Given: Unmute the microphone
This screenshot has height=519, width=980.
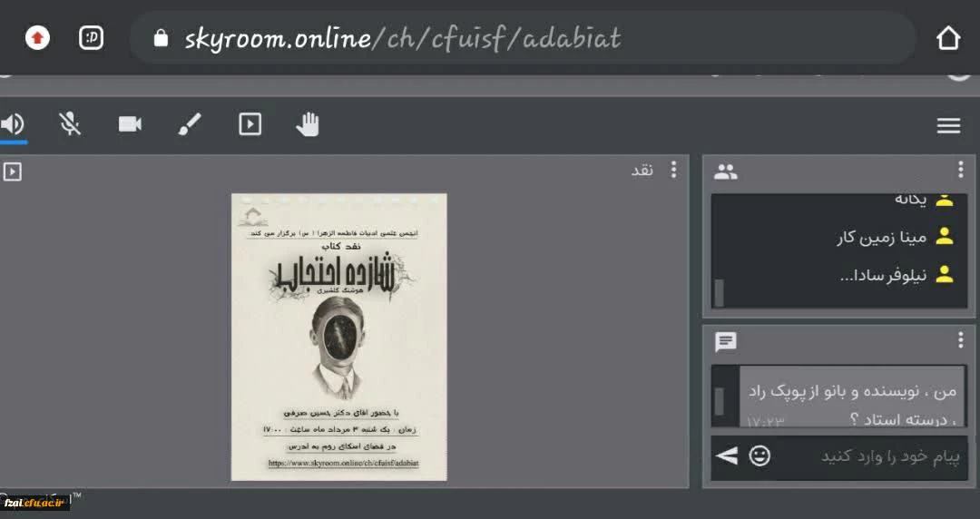Looking at the screenshot, I should pyautogui.click(x=70, y=124).
